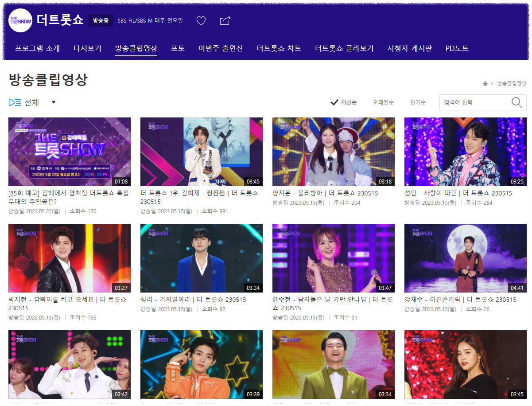Play the 성리 가지말아라 video thumbnail

[202, 258]
